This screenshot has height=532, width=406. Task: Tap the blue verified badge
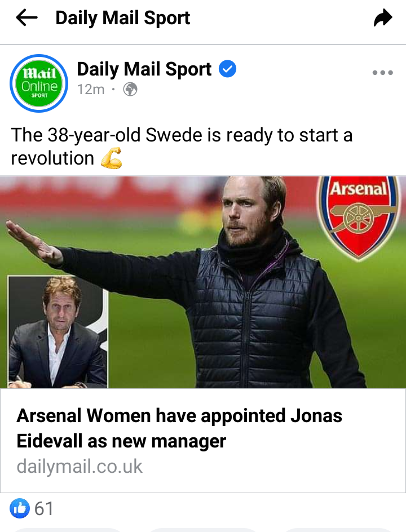coord(227,69)
